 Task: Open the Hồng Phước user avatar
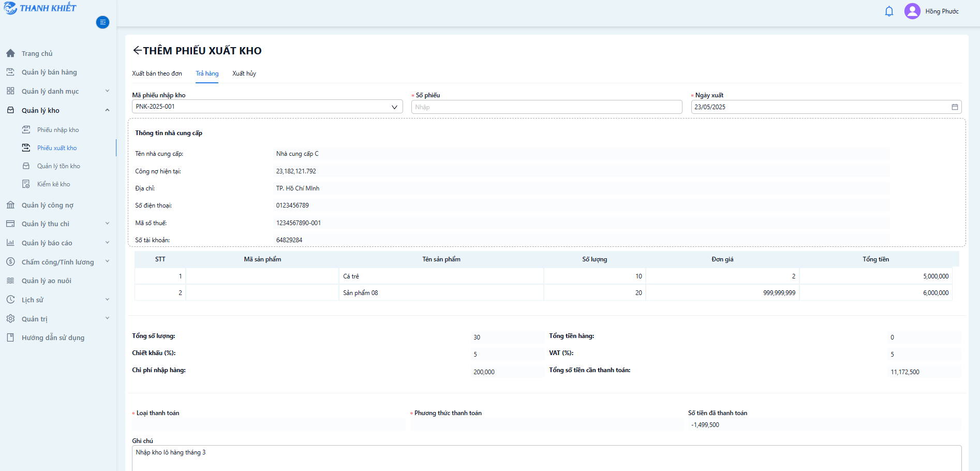[912, 11]
